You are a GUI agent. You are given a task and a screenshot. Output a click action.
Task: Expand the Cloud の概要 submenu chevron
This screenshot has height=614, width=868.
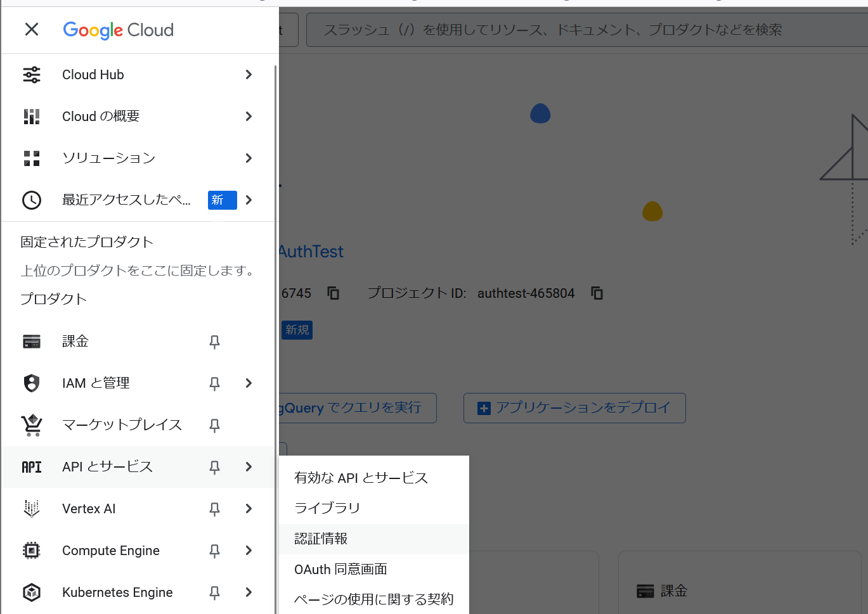click(249, 117)
